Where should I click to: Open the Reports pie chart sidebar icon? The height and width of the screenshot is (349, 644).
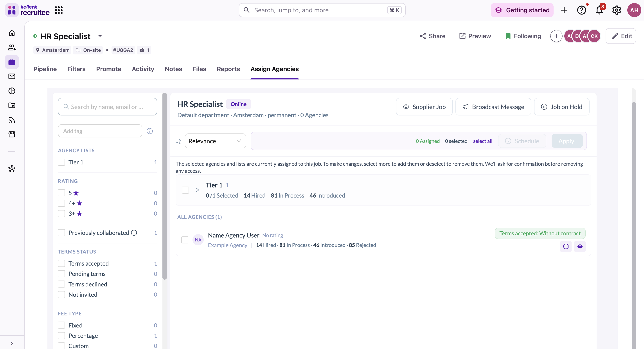tap(12, 91)
